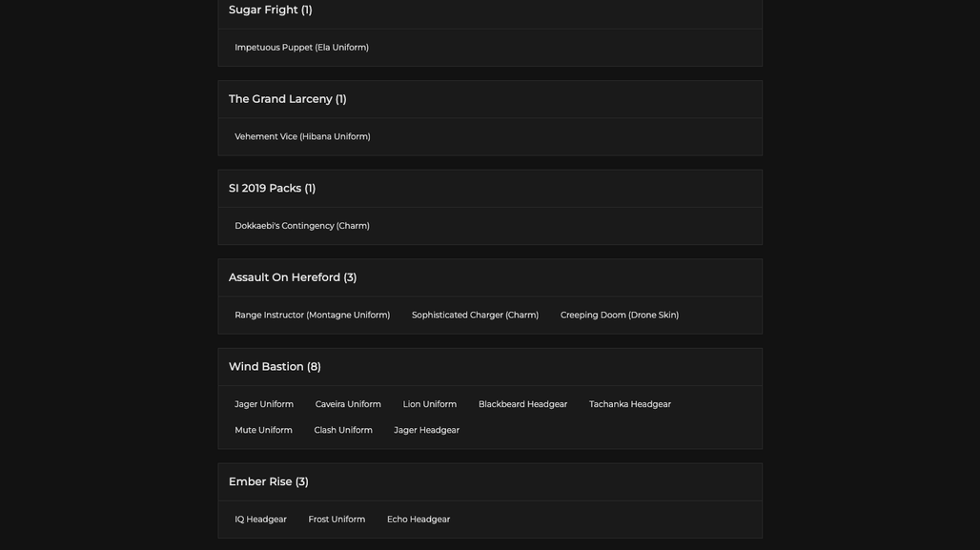
Task: Pick Creeping Doom (Drone Skin)
Action: tap(620, 316)
